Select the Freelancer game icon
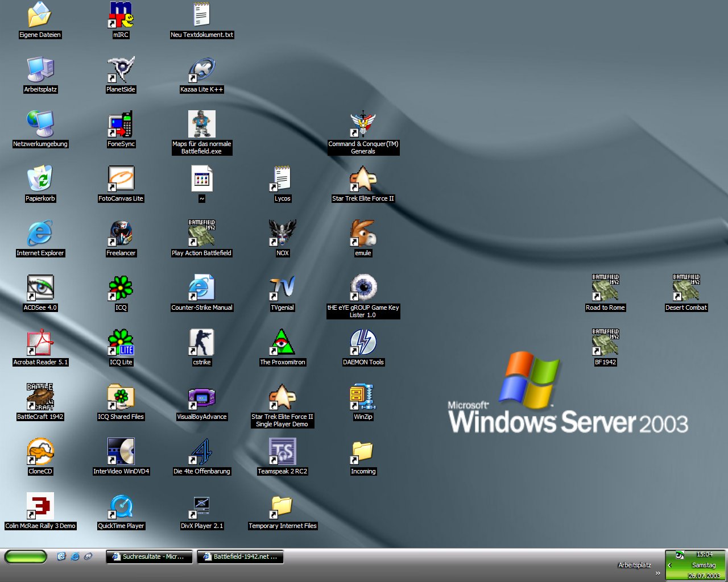This screenshot has height=582, width=728. tap(121, 234)
